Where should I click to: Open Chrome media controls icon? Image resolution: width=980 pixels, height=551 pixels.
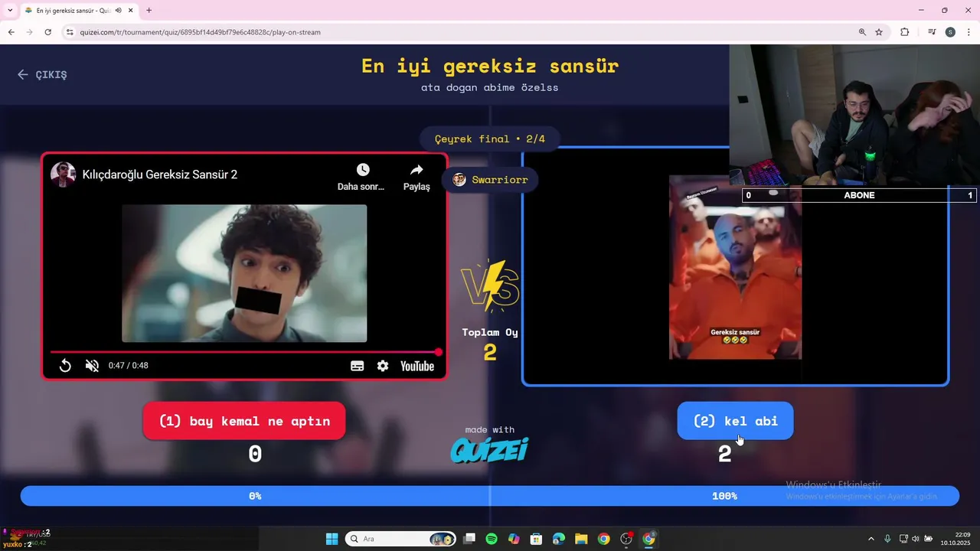click(x=932, y=32)
